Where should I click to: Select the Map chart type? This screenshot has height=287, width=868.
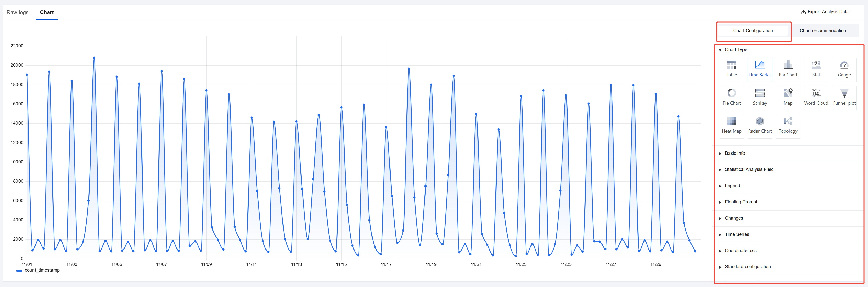[x=787, y=98]
